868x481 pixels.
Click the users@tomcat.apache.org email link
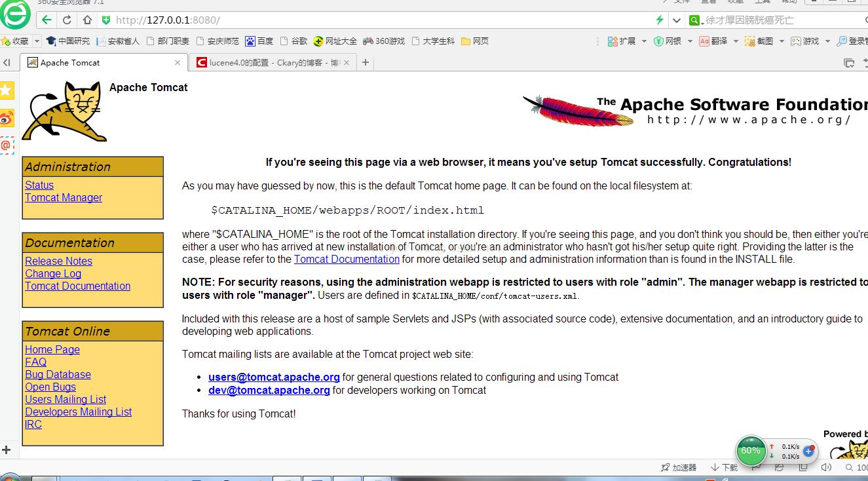pyautogui.click(x=274, y=377)
